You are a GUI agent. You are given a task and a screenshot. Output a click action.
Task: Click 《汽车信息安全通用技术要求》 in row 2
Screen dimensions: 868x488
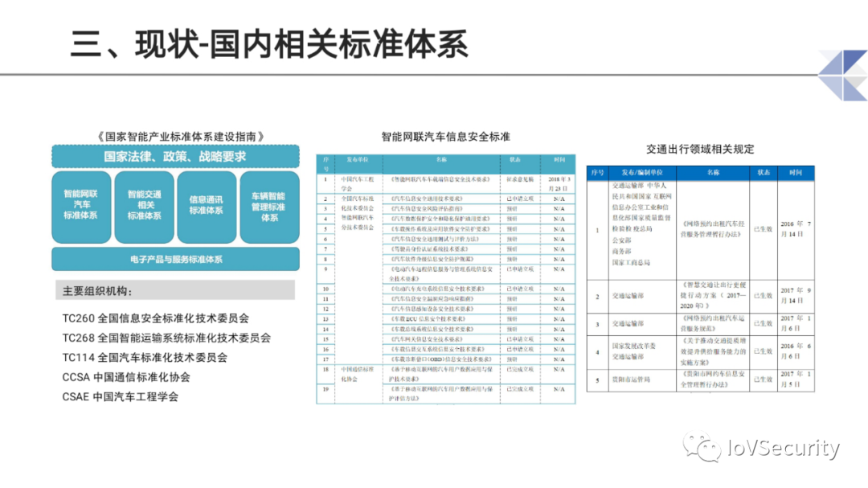coord(427,199)
